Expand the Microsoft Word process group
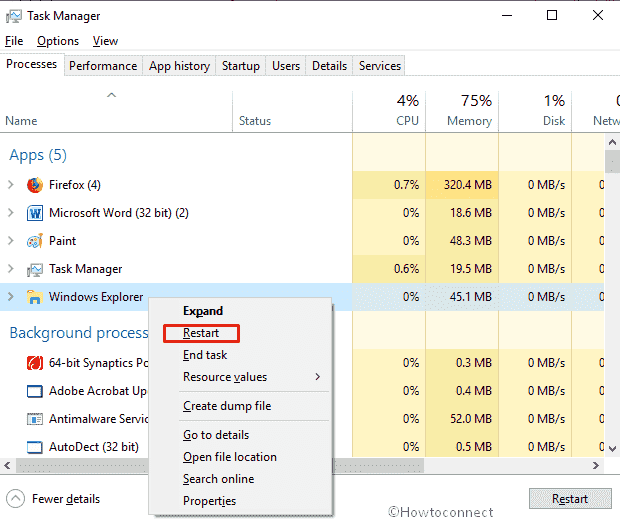The height and width of the screenshot is (522, 620). click(x=11, y=213)
